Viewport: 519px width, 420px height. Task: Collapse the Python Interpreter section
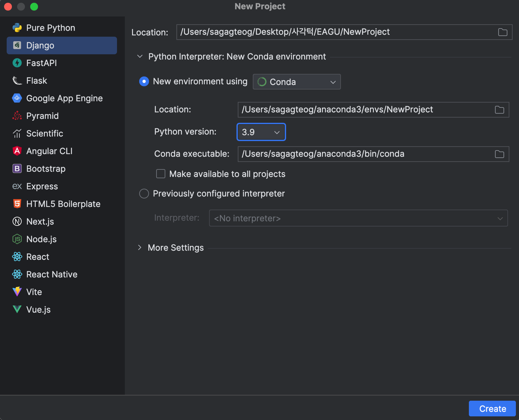[140, 57]
